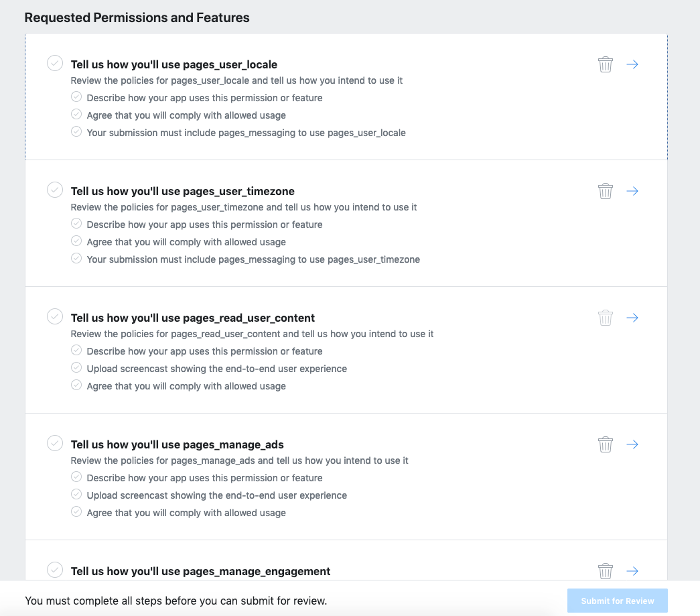The width and height of the screenshot is (700, 616).
Task: Click the pages_user_locale status check circle
Action: (x=55, y=63)
